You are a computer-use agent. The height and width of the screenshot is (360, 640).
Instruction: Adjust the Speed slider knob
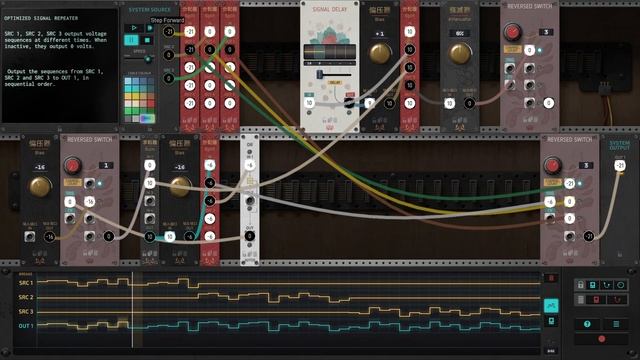148,59
